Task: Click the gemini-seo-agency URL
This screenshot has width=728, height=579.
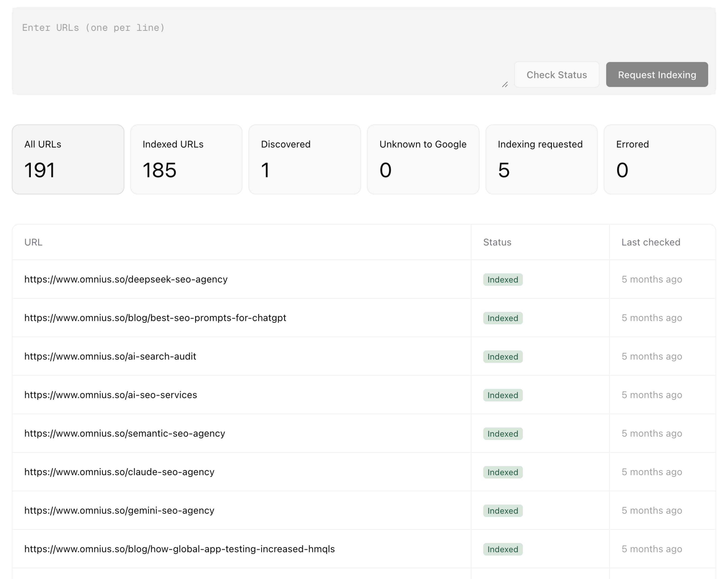Action: pos(119,511)
